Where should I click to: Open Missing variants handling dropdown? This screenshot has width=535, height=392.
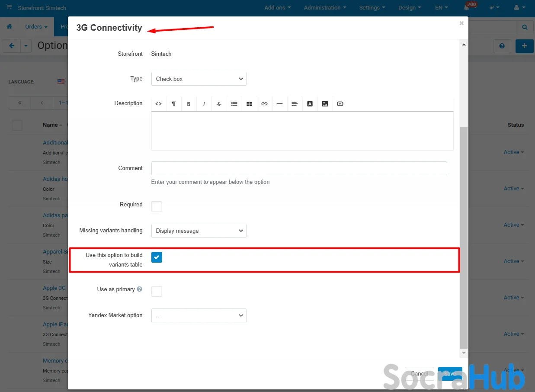pyautogui.click(x=199, y=231)
